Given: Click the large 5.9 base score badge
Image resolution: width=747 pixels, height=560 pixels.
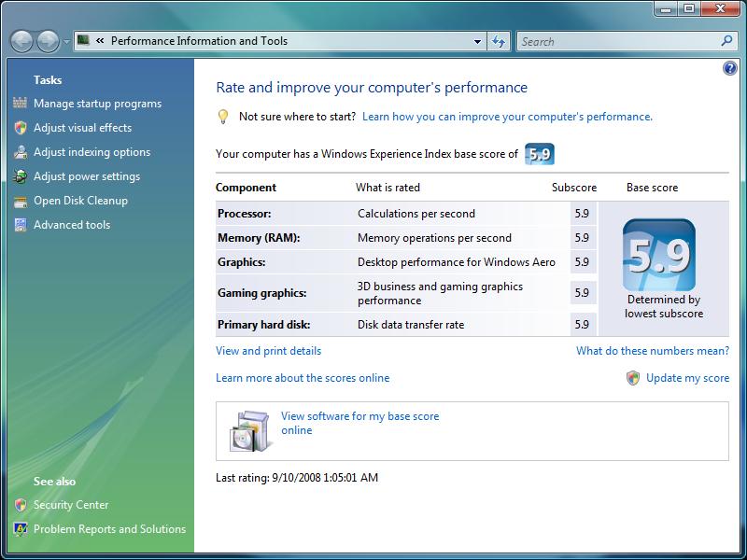Looking at the screenshot, I should tap(659, 255).
